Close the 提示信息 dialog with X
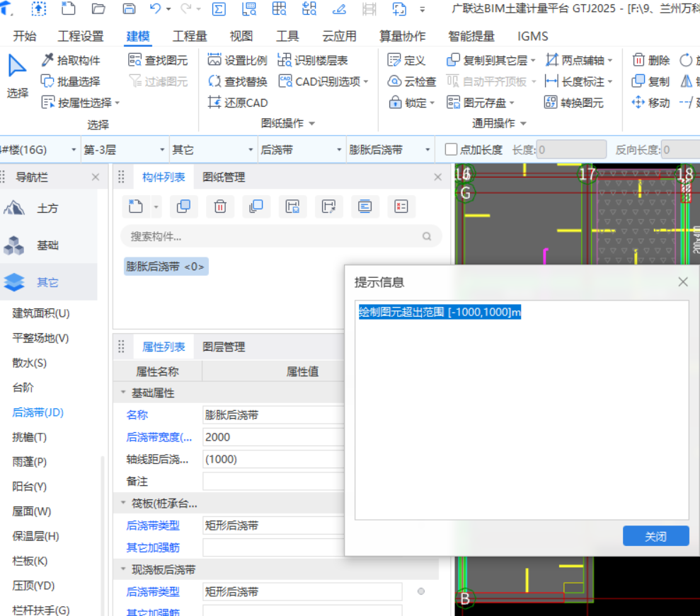 point(683,282)
